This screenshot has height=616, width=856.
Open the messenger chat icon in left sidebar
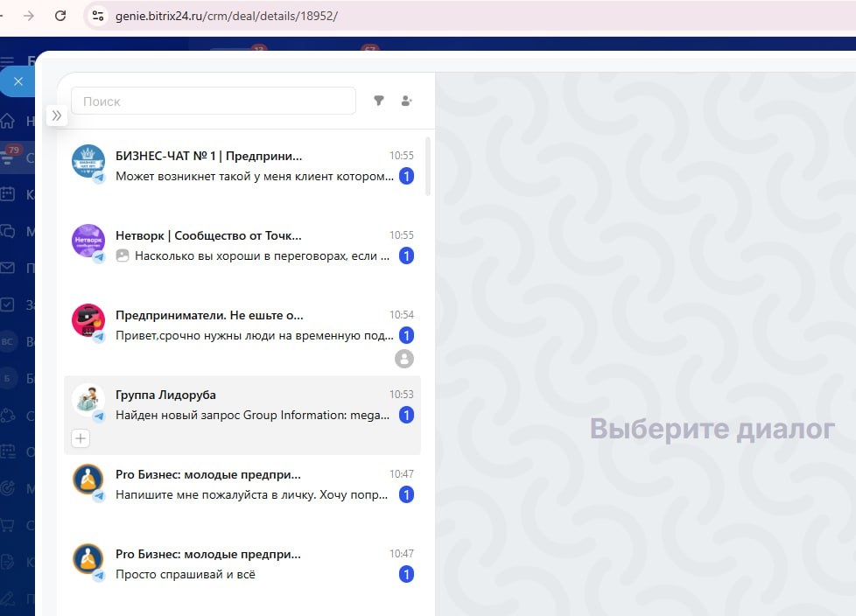(7, 231)
